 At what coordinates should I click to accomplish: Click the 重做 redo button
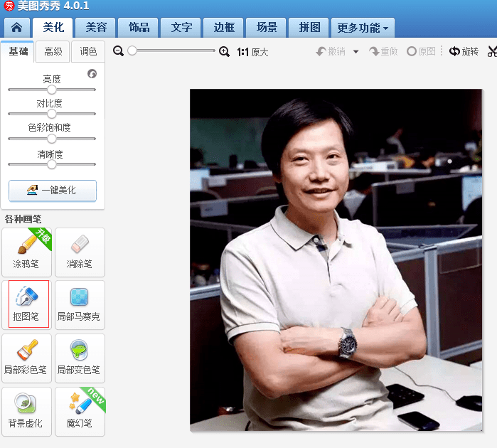coord(383,51)
